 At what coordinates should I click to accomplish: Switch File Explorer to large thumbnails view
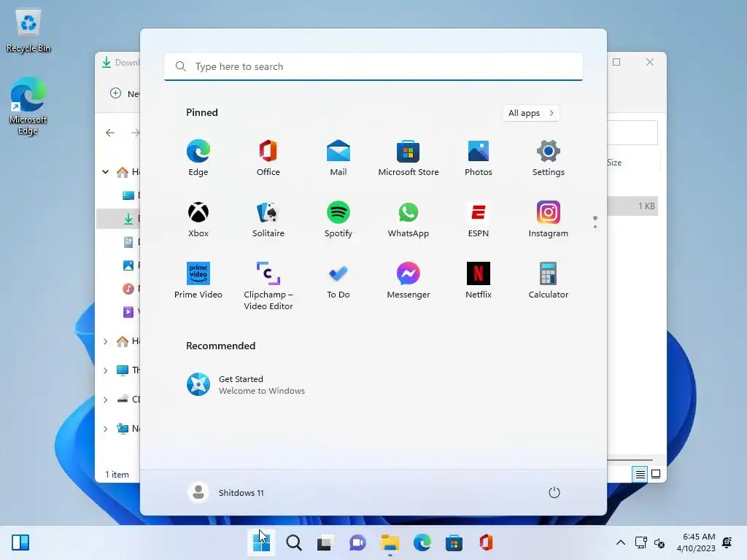coord(656,474)
